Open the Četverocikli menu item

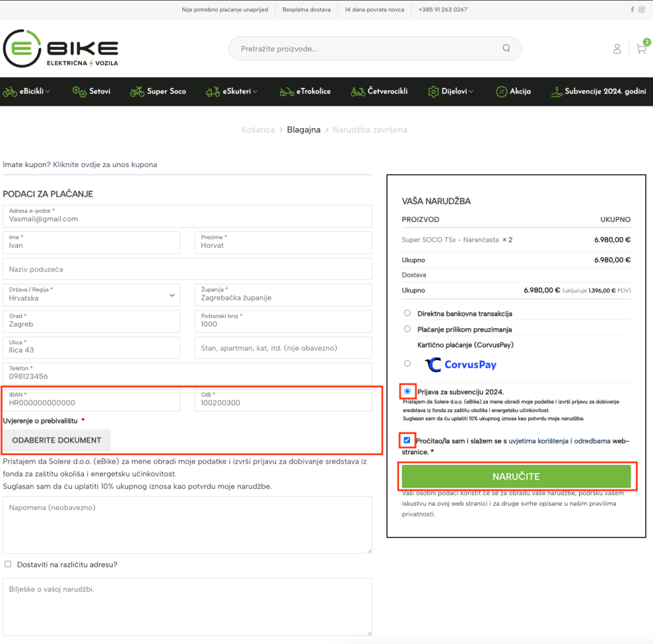388,91
